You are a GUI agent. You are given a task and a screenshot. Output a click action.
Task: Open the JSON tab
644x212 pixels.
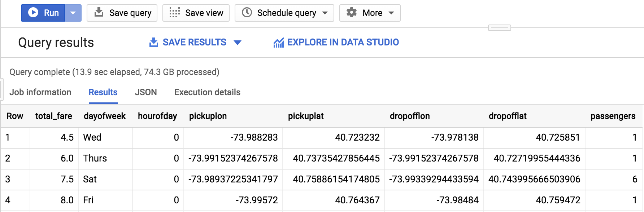tap(146, 92)
